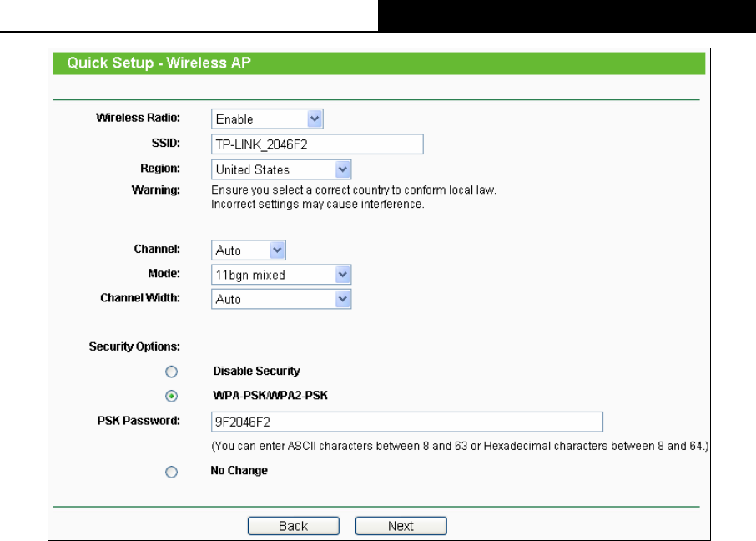Open the Channel Width dropdown
Viewport: 756px width, 541px height.
tap(281, 299)
